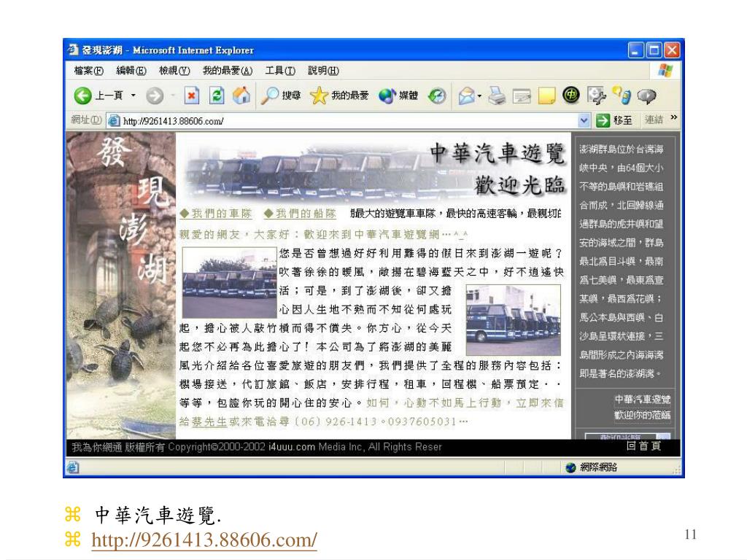Click the address bar URL field
This screenshot has width=747, height=560.
coord(348,121)
